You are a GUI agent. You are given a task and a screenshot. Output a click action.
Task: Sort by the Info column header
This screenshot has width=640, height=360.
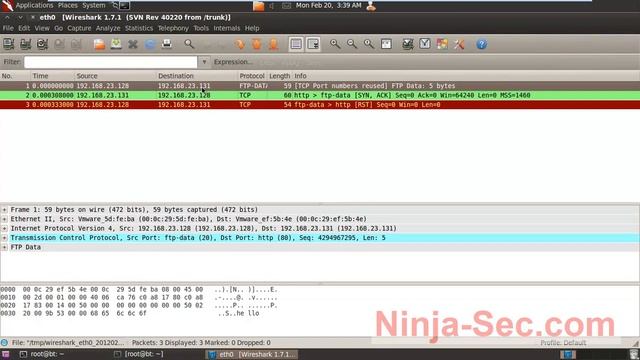[466, 76]
